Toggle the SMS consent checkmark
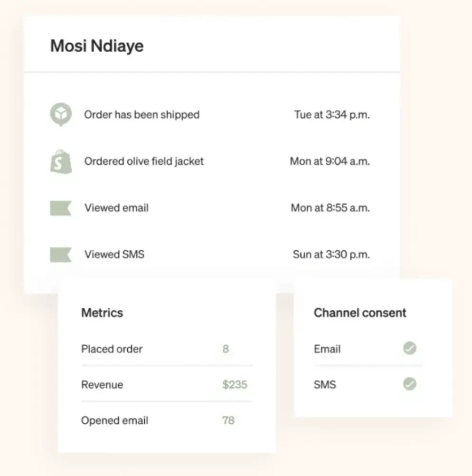Viewport: 472px width, 476px height. point(410,384)
